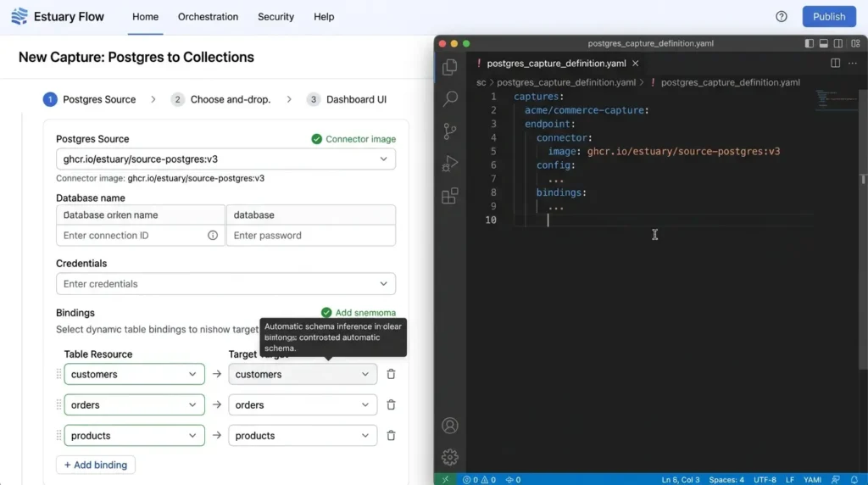This screenshot has width=868, height=485.
Task: Click the Split Editor icon
Action: (x=835, y=63)
